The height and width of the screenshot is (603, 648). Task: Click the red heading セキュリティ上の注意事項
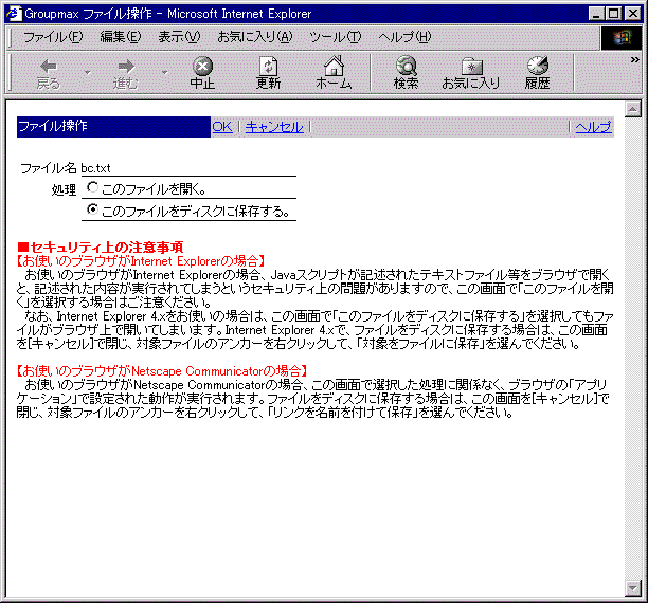(x=100, y=247)
